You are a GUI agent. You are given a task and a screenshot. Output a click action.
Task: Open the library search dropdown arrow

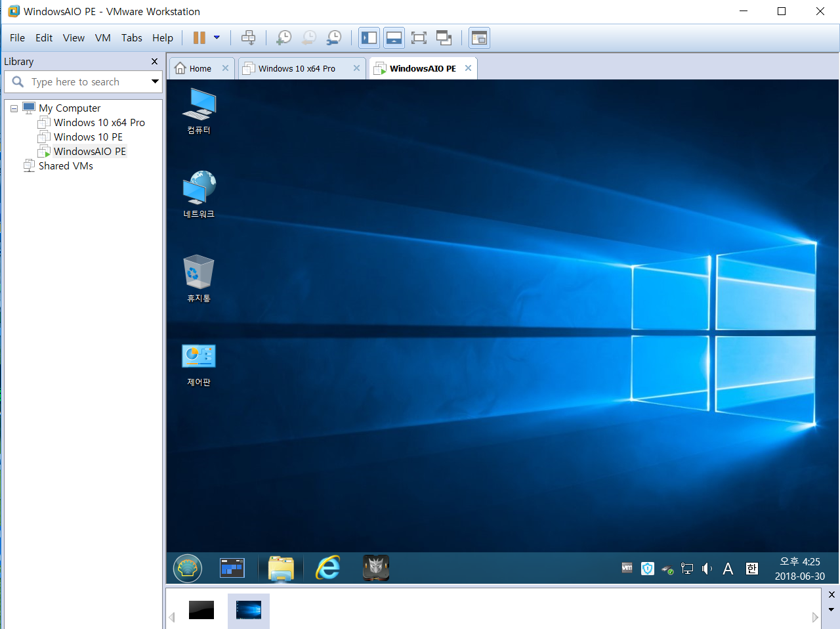coord(156,82)
